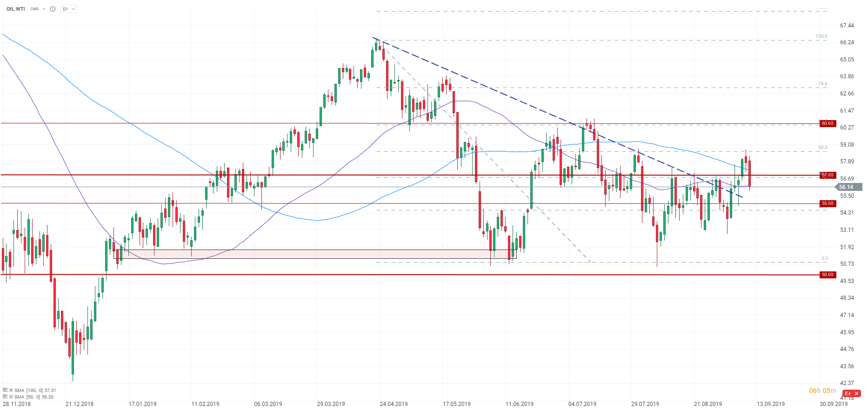Click the red candlestick chart icon
Viewport: 868px width, 412px height.
pos(848,393)
